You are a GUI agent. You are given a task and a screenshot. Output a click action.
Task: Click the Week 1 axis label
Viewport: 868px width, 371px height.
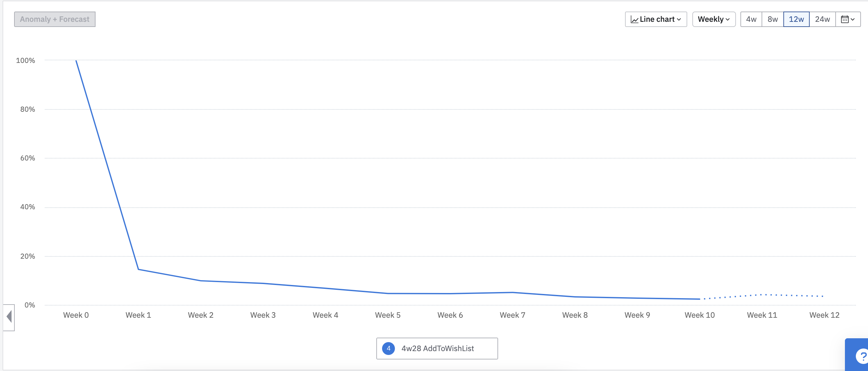pyautogui.click(x=138, y=315)
